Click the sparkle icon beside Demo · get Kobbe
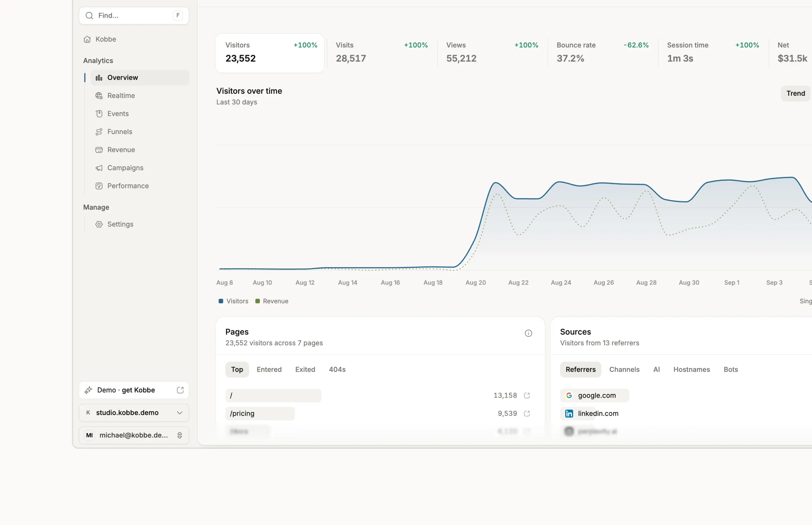Image resolution: width=812 pixels, height=525 pixels. pos(88,390)
